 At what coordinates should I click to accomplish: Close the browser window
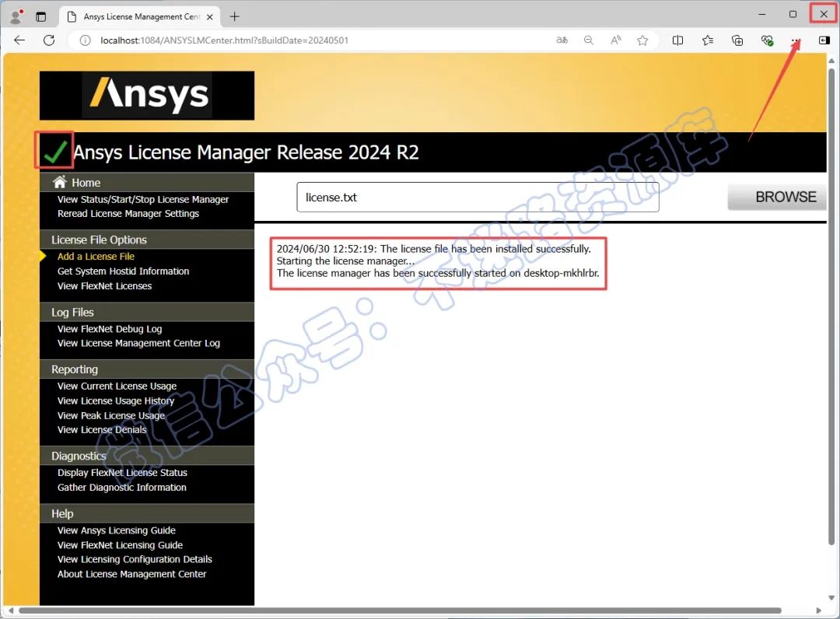[824, 15]
